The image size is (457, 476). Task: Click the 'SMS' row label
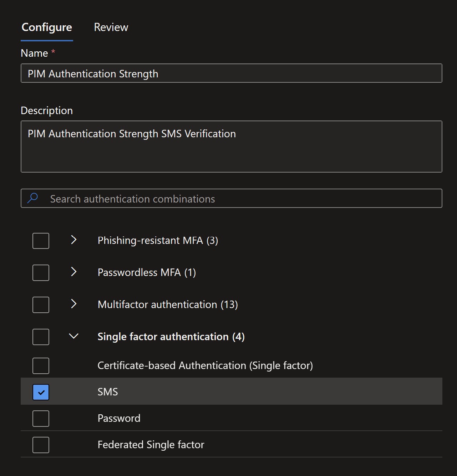coord(108,392)
